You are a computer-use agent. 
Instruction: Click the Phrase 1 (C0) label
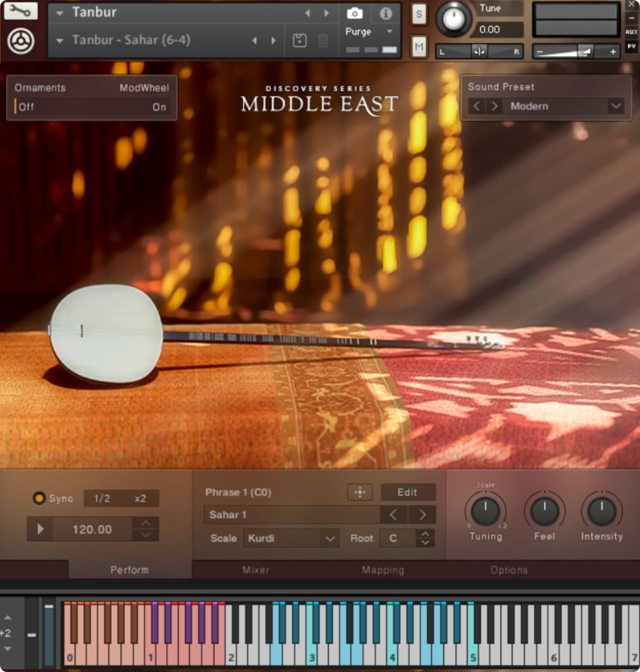tap(238, 492)
